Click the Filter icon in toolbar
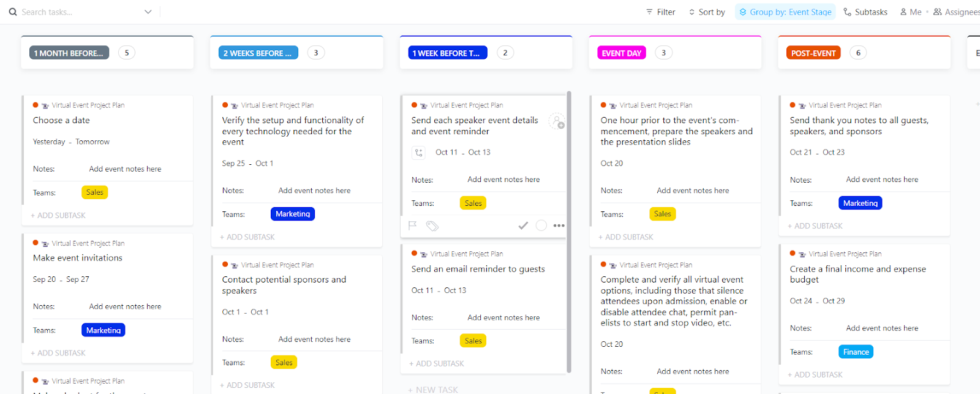980x394 pixels. coord(649,12)
